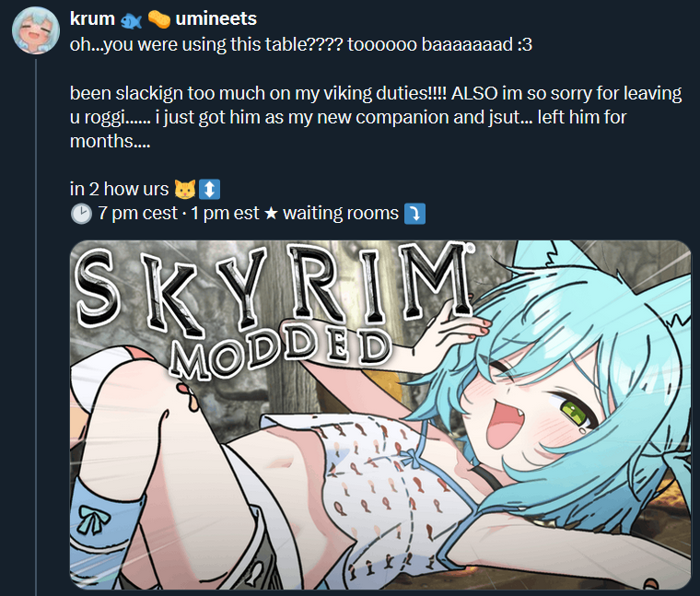Click the '1 pm est' time text
The width and height of the screenshot is (700, 596).
pos(225,214)
